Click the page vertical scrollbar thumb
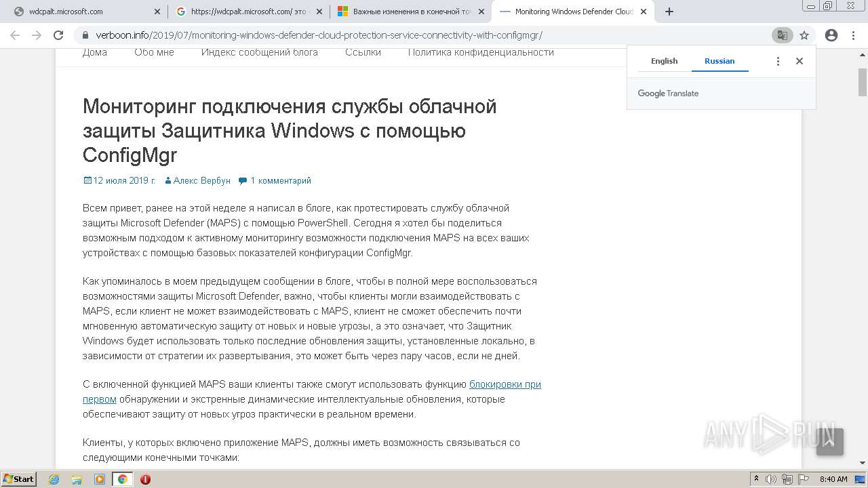Screen dimensions: 868x488 click(863, 82)
